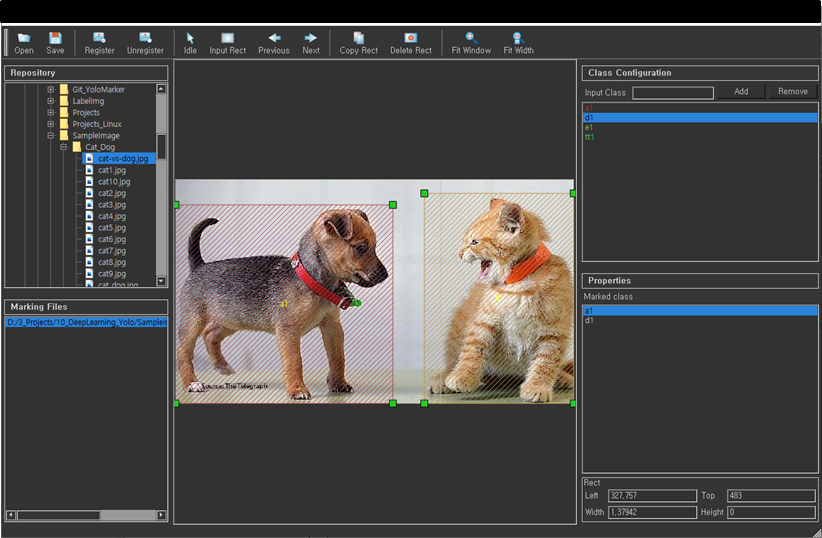Activate the Input Rect tool
This screenshot has width=822, height=538.
click(x=228, y=43)
